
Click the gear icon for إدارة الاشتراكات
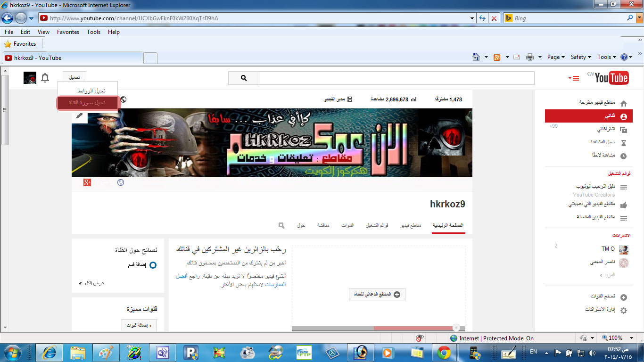click(624, 310)
